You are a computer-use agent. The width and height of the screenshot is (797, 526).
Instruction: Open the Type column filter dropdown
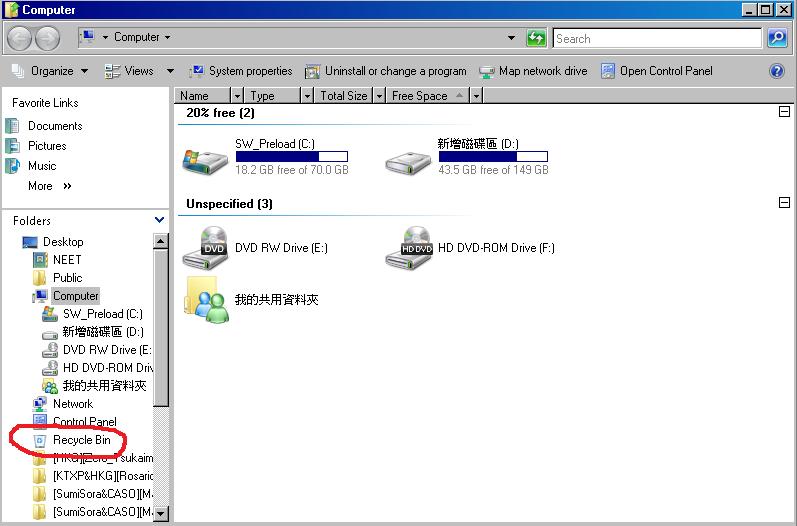click(307, 96)
